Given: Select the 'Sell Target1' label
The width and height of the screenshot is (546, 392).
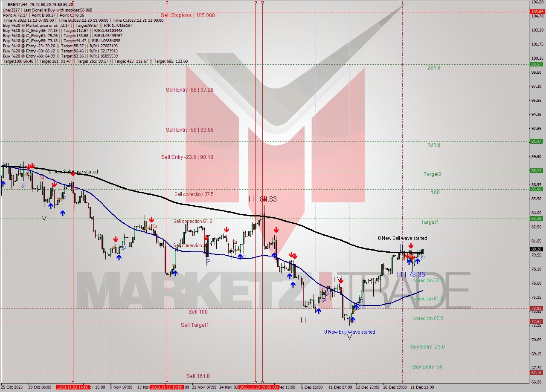Looking at the screenshot, I should coord(195,325).
